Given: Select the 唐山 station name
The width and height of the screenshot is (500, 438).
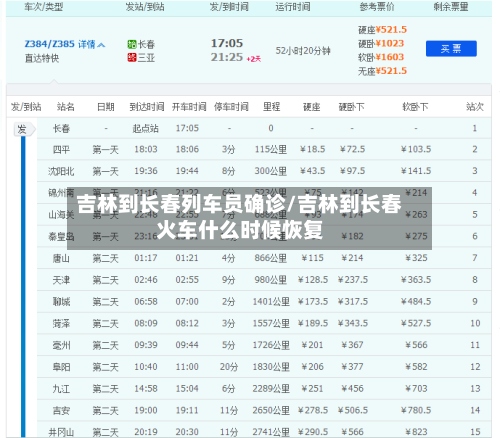Looking at the screenshot, I should (61, 258).
